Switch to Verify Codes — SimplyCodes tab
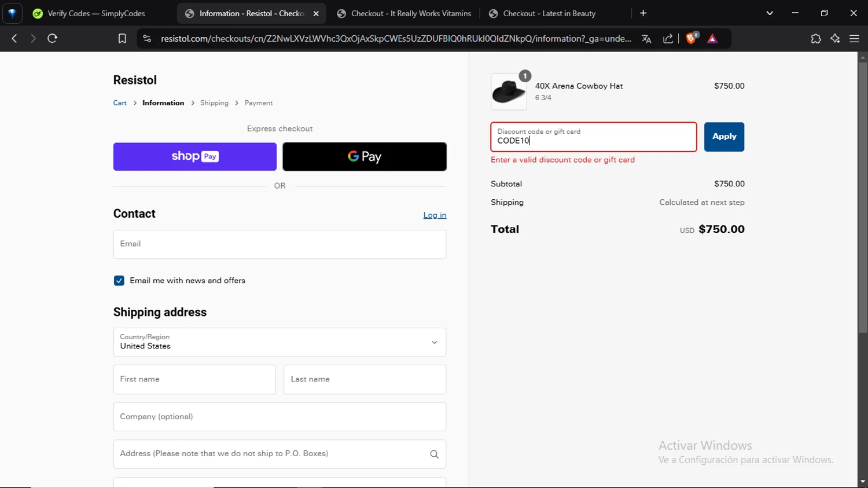 tap(97, 13)
